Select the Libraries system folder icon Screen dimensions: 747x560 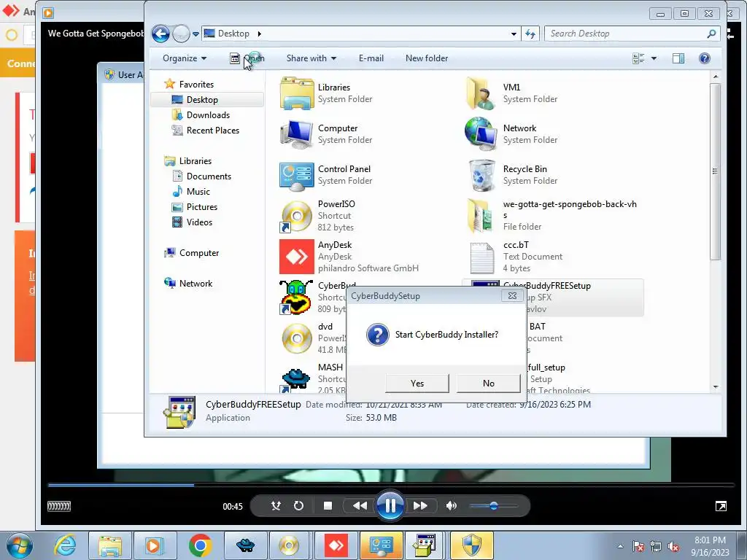point(296,93)
